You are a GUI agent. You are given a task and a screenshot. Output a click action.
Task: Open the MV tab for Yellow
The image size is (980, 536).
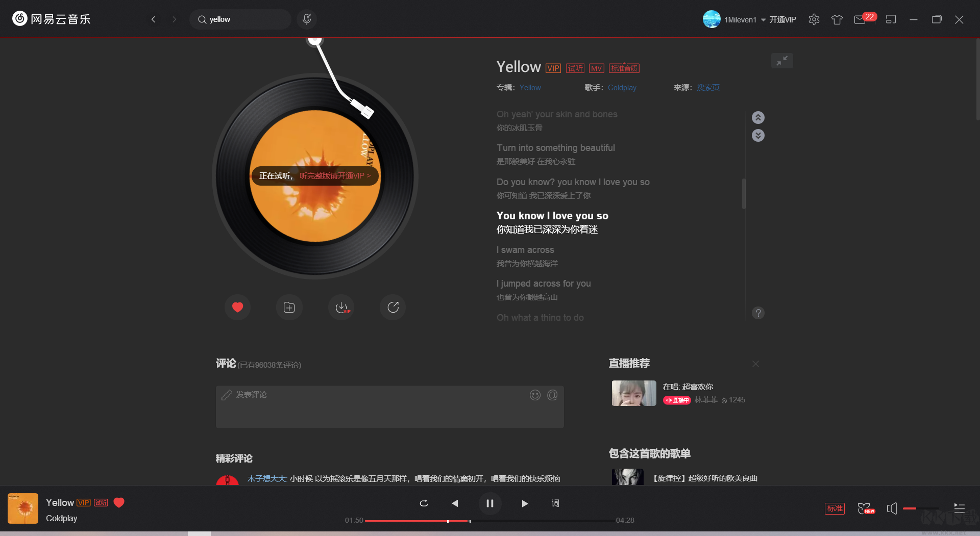tap(596, 68)
